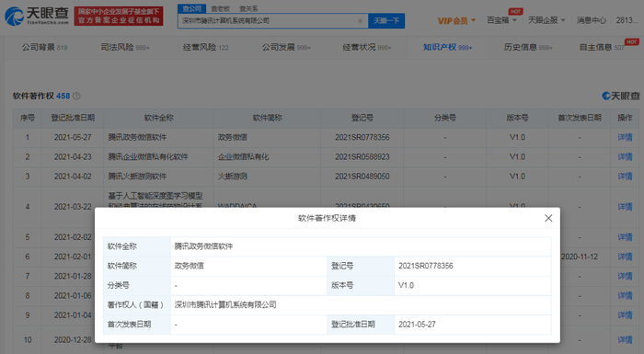Screen dimensions: 644x354
Task: Click registration number 2021SR0588923 in table
Action: coord(362,157)
